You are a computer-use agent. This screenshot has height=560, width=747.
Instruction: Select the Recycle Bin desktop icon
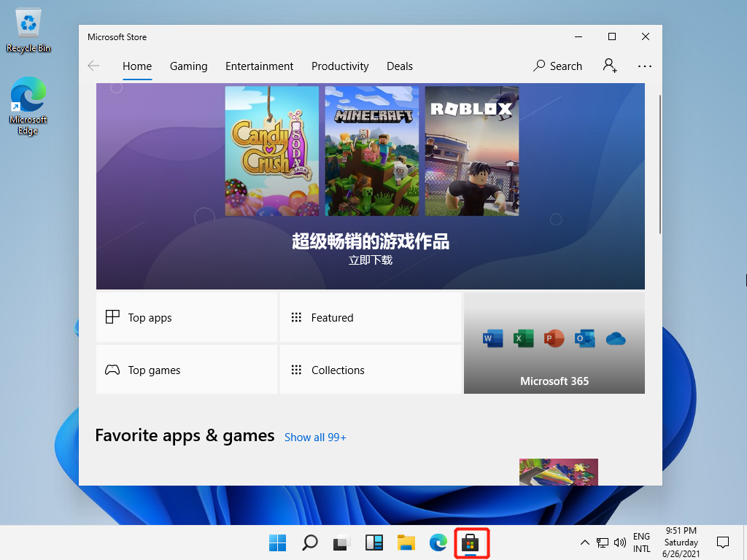tap(28, 31)
